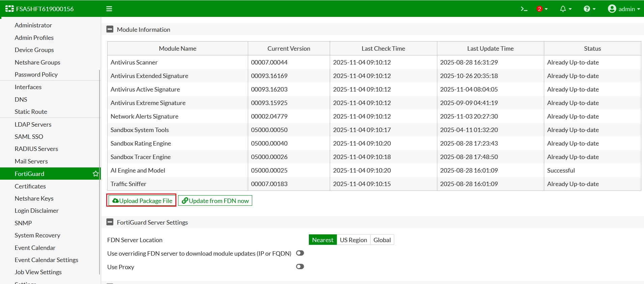644x284 pixels.
Task: Open Job View Settings page
Action: pos(38,272)
